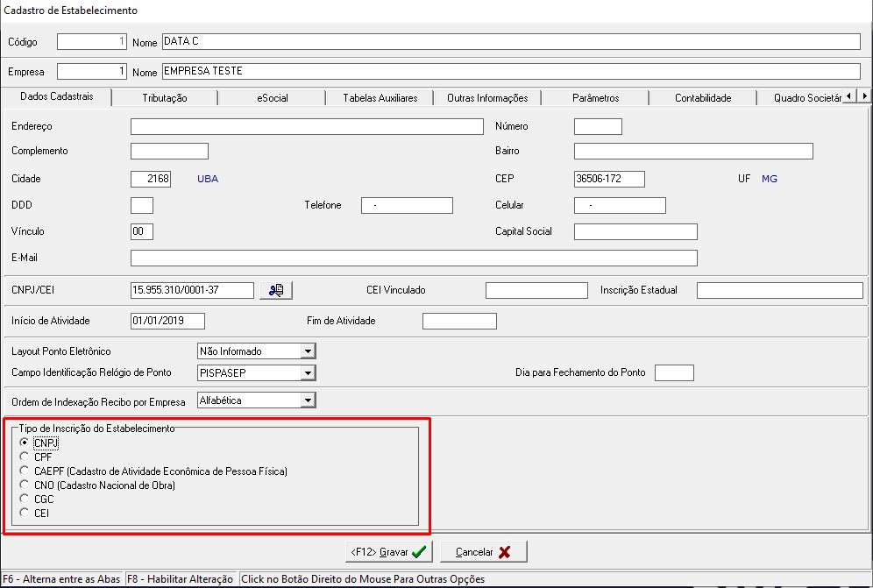Click the MG state value text
Image resolution: width=873 pixels, height=588 pixels.
770,179
